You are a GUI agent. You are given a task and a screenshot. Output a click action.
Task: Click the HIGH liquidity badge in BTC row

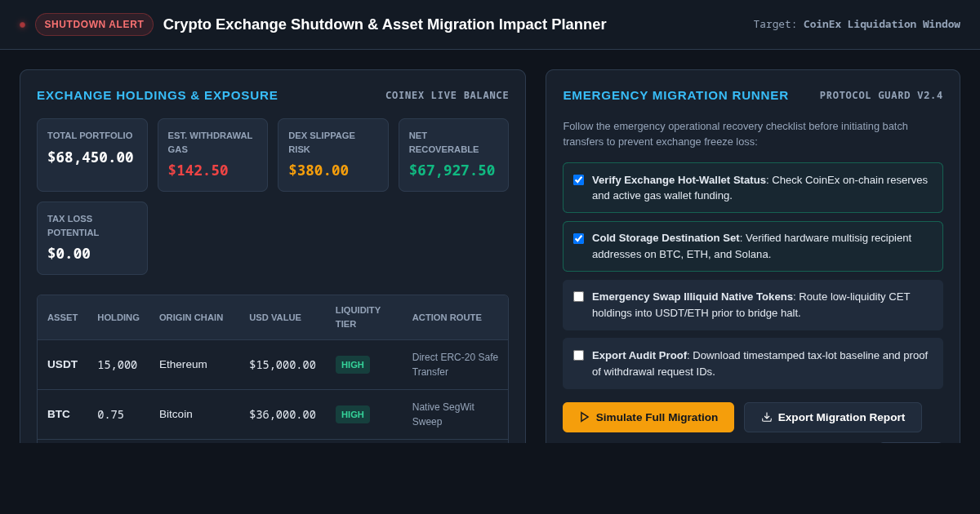tap(353, 414)
